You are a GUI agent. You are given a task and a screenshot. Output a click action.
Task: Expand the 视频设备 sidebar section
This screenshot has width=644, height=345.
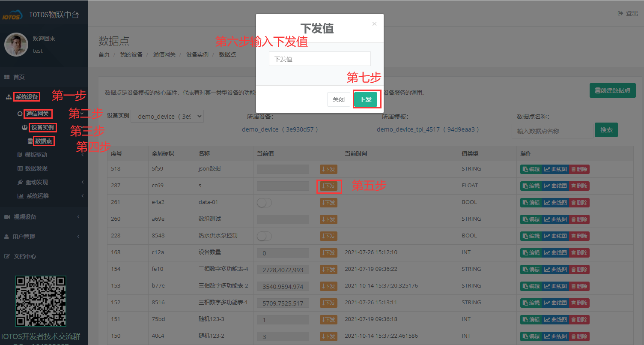pos(26,217)
